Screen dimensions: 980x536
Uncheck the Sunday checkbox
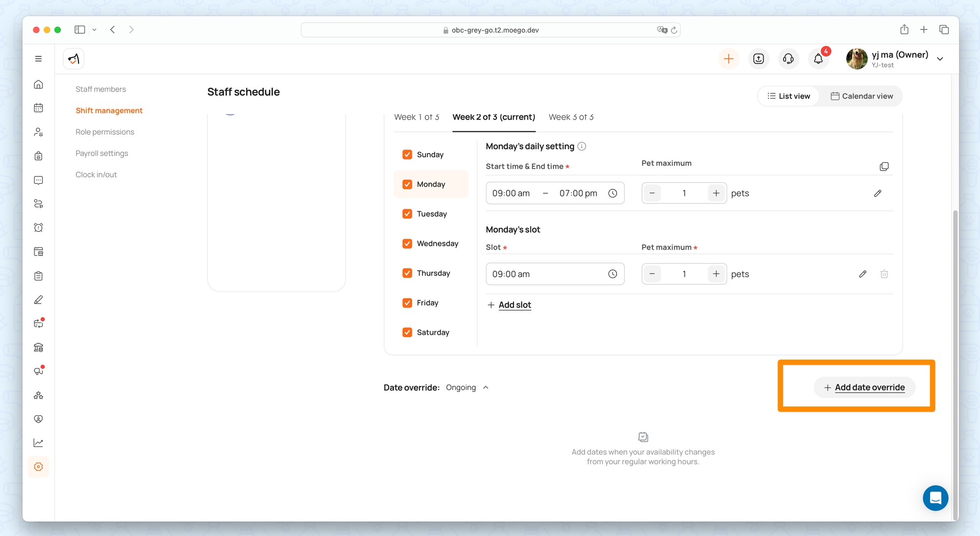(x=407, y=154)
